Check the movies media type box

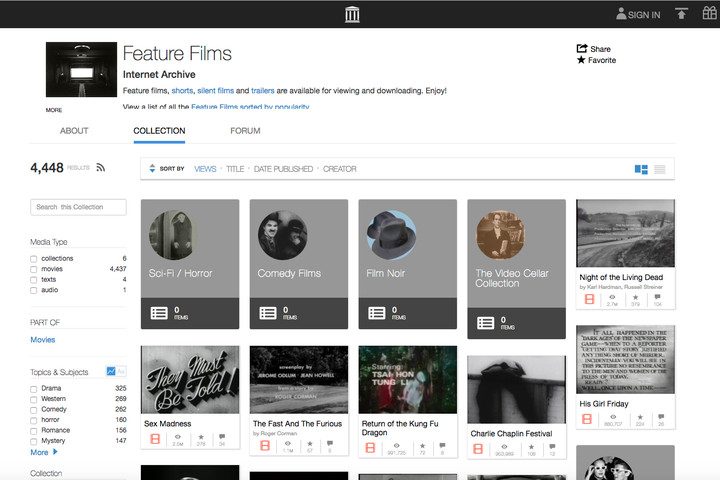(x=34, y=269)
